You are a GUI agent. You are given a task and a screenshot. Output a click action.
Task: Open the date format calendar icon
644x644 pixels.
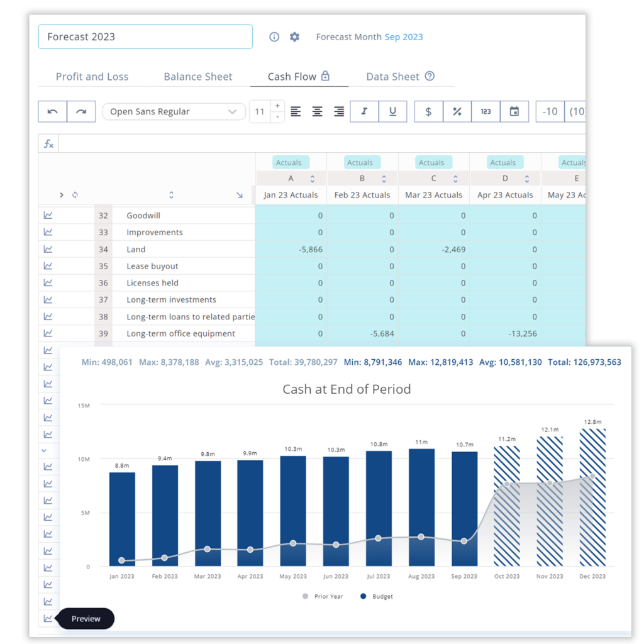[515, 111]
